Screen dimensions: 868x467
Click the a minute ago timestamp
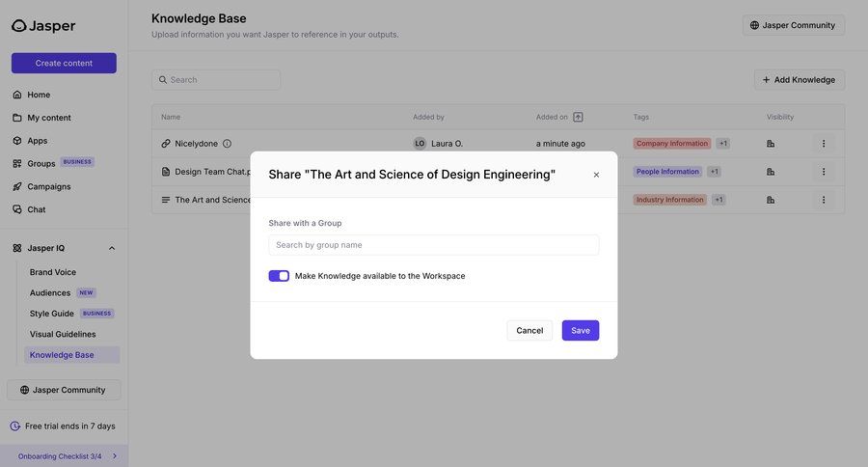(x=560, y=144)
